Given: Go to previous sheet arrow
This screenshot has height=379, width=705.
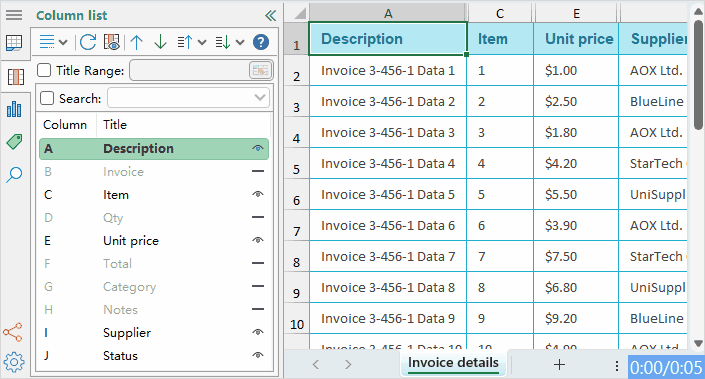Looking at the screenshot, I should pyautogui.click(x=316, y=364).
